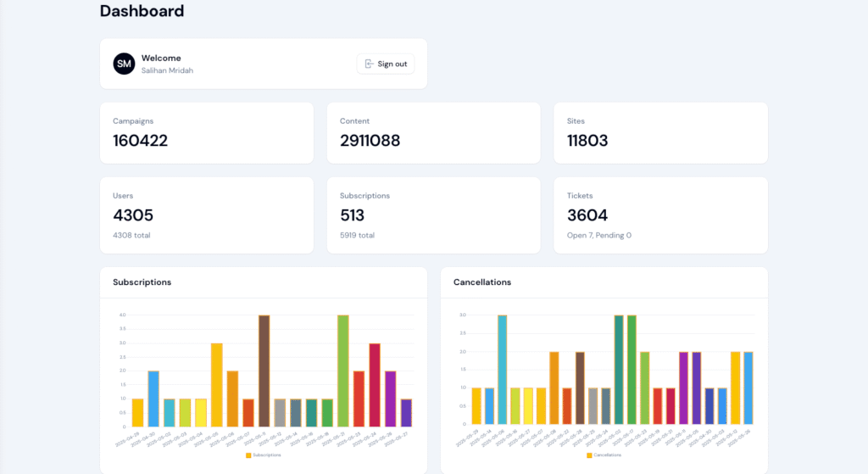Toggle the Subscriptions legend swatch
The image size is (868, 474).
pyautogui.click(x=248, y=455)
